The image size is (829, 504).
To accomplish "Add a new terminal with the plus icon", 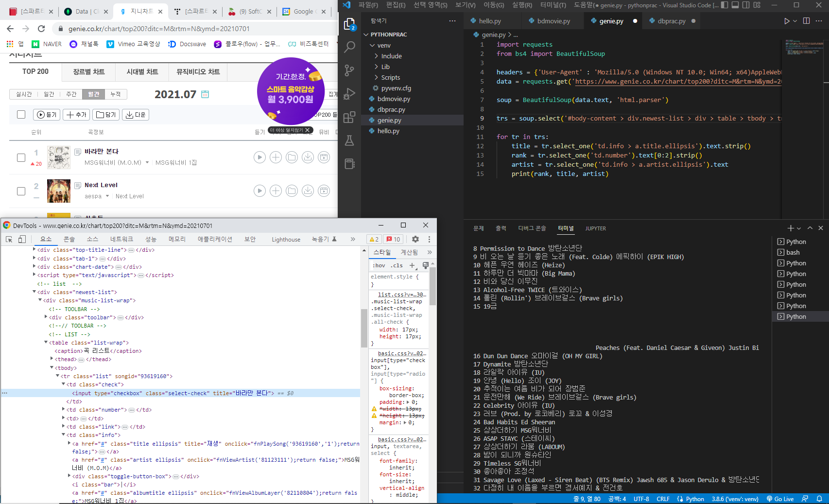I will point(791,228).
